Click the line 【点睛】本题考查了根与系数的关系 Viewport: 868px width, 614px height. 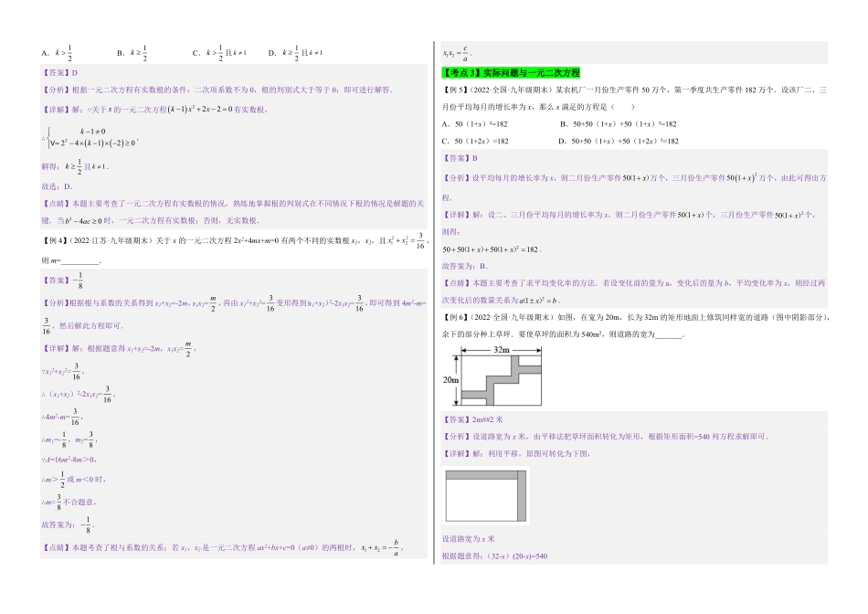pyautogui.click(x=222, y=547)
